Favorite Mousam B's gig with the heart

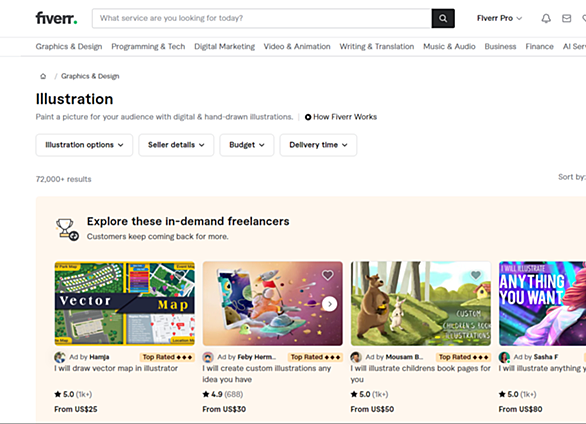[476, 275]
